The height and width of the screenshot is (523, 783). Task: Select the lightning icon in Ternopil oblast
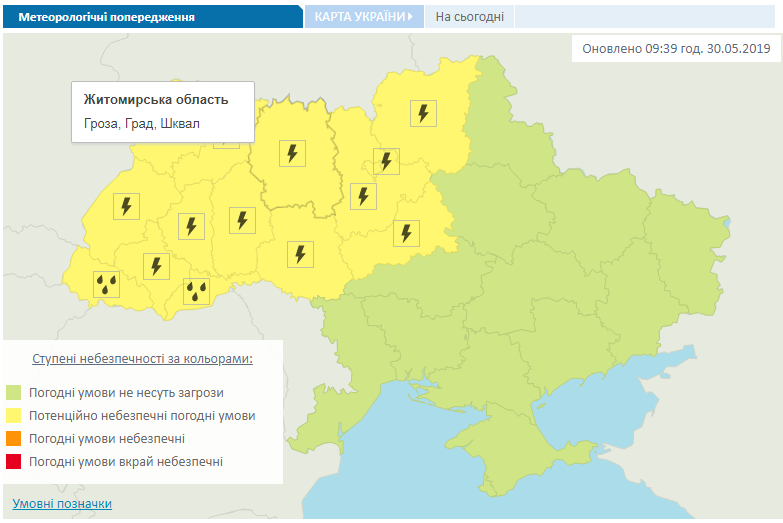(192, 226)
